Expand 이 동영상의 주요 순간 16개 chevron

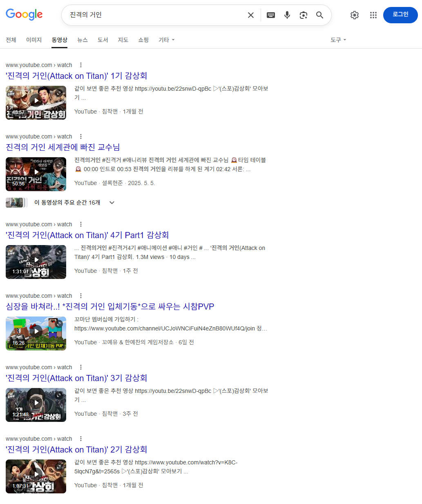click(112, 203)
